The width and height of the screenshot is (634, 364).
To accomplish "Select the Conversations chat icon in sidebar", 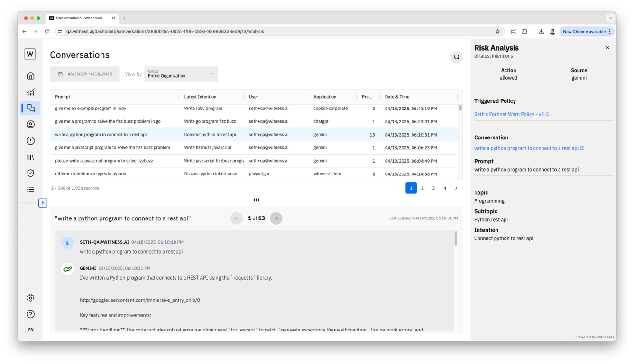I will (x=30, y=108).
